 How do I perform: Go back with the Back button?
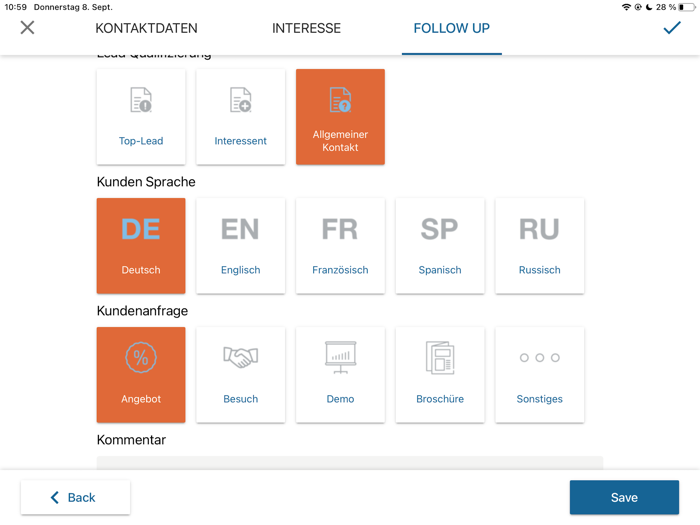[x=75, y=497]
